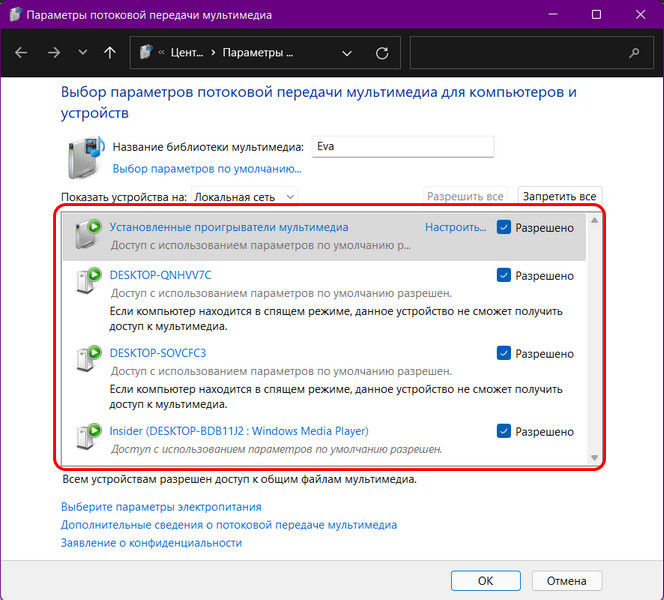Click icon of Установленные проигрыватели мультимедиа
Image resolution: width=664 pixels, height=600 pixels.
89,234
